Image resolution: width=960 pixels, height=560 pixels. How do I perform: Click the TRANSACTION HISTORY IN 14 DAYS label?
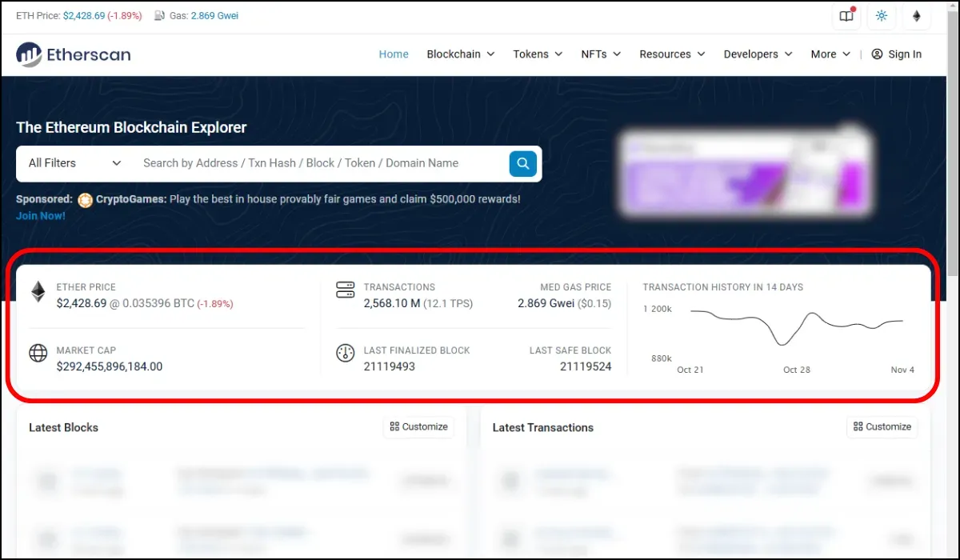723,287
